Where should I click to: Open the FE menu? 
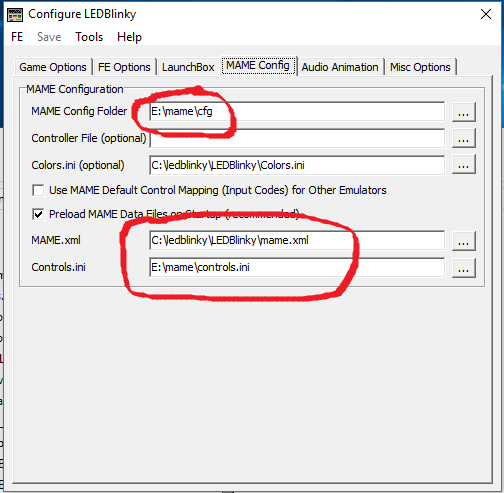click(x=17, y=37)
